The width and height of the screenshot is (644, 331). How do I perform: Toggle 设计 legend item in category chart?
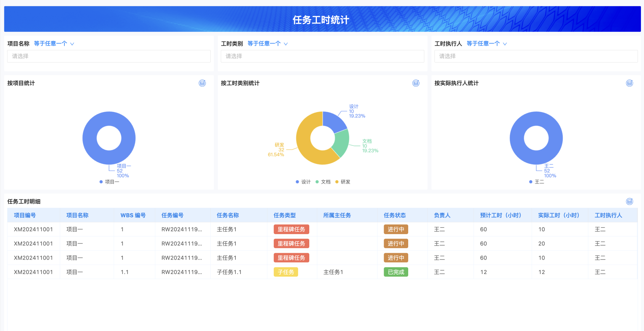click(303, 182)
